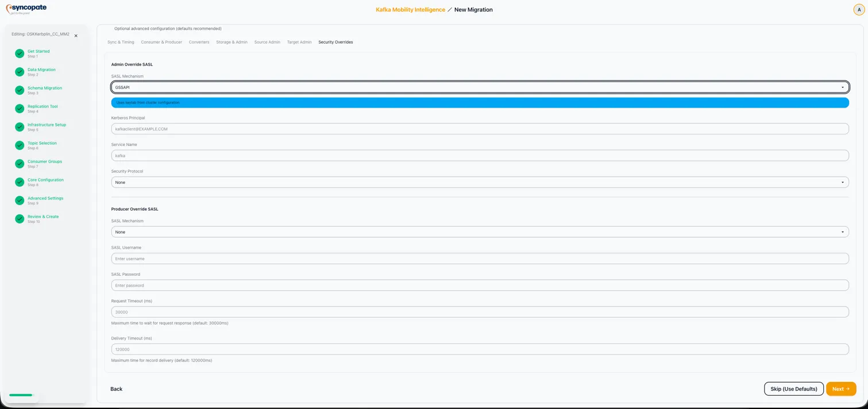The image size is (868, 409).
Task: Switch to the Consumer & Producer tab
Action: pyautogui.click(x=161, y=42)
